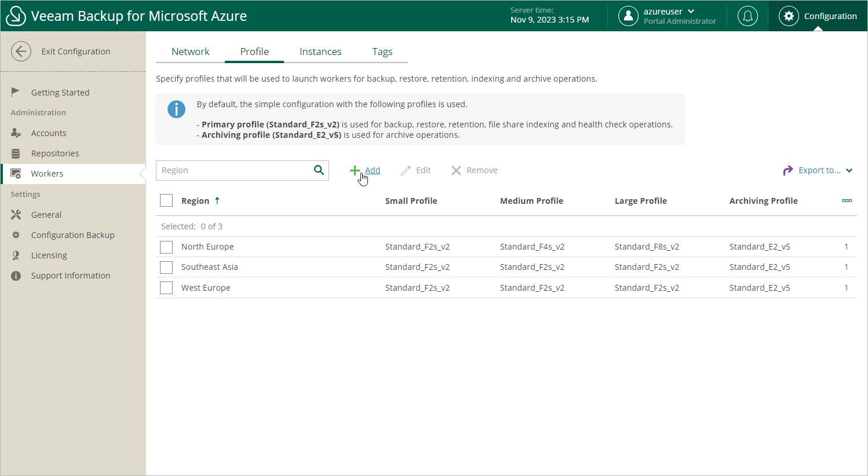Click Standard_F8s_v2 in North Europe row

coord(647,247)
